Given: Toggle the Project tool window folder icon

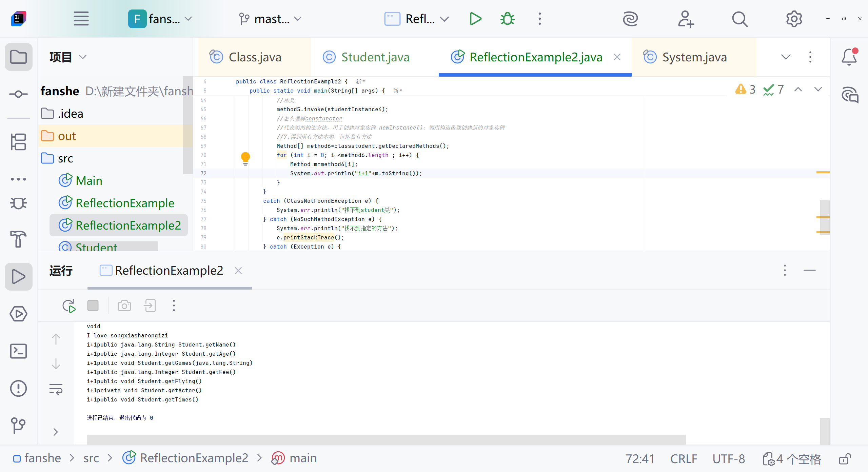Looking at the screenshot, I should pos(18,57).
